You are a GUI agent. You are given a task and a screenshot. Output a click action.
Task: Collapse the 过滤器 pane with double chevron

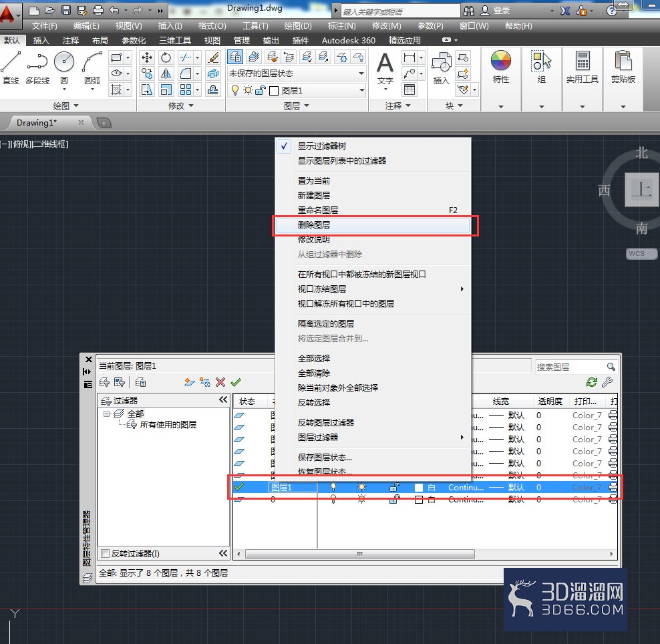pyautogui.click(x=223, y=400)
